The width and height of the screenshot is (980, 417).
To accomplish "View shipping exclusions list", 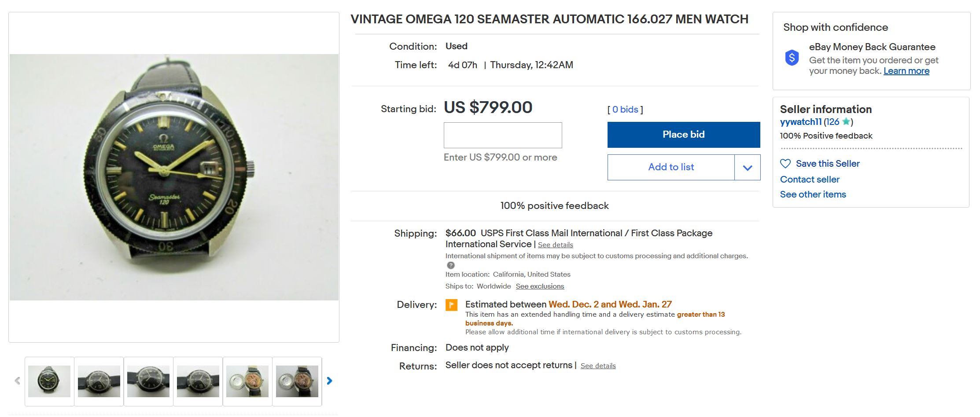I will click(x=540, y=286).
